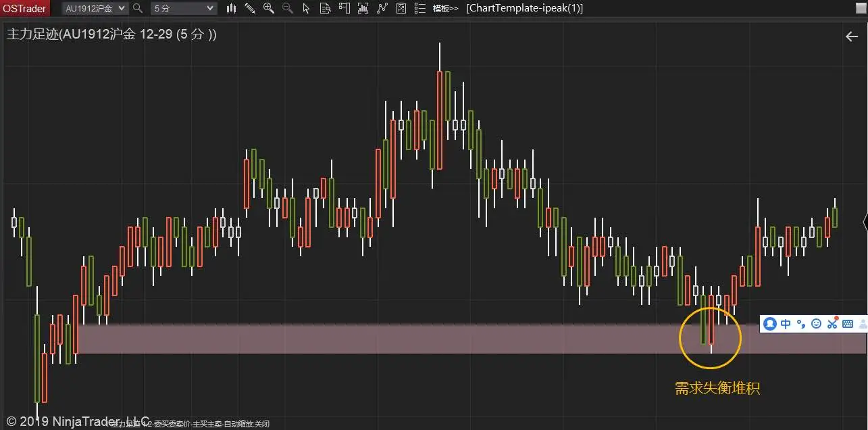Click the instrument search magnifier
This screenshot has height=430, width=868.
point(138,8)
